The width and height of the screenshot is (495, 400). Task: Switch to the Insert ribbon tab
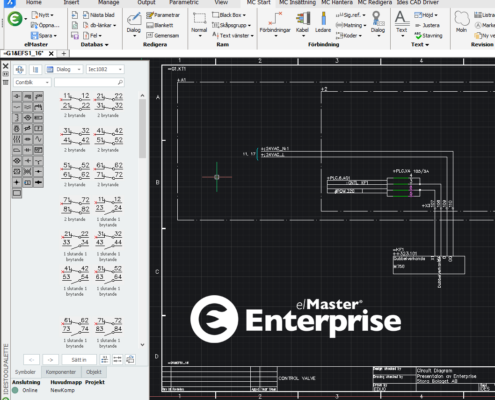71,2
